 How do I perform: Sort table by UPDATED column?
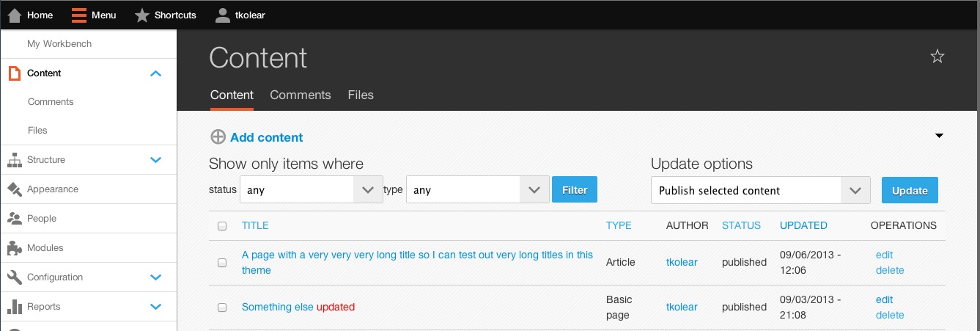pos(803,226)
